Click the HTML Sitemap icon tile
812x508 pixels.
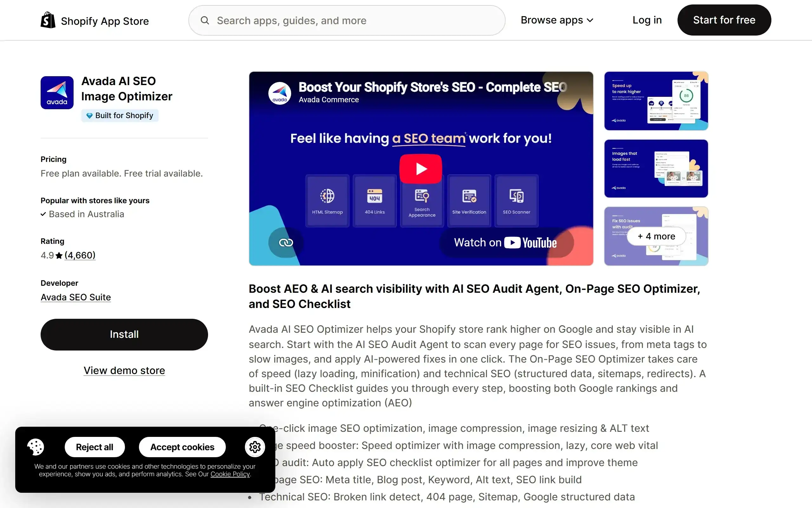pyautogui.click(x=327, y=201)
